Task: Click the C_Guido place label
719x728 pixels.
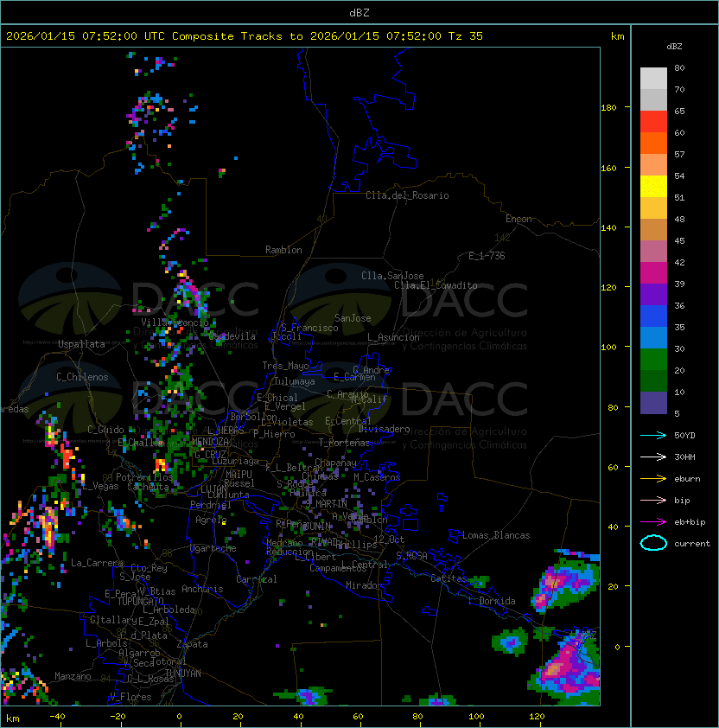Action: click(105, 430)
